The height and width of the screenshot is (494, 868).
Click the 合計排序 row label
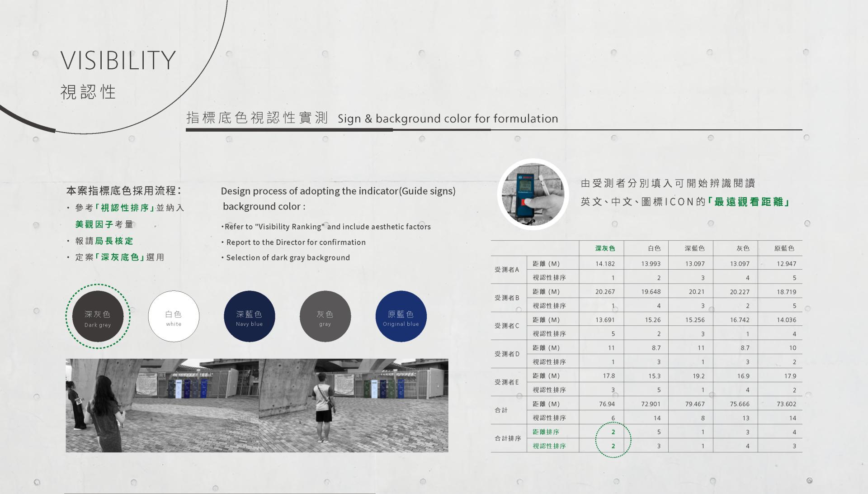pyautogui.click(x=508, y=438)
